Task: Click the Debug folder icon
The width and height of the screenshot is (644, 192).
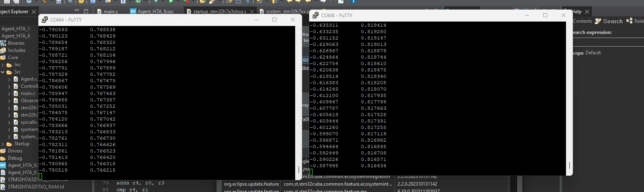Action: (3, 158)
